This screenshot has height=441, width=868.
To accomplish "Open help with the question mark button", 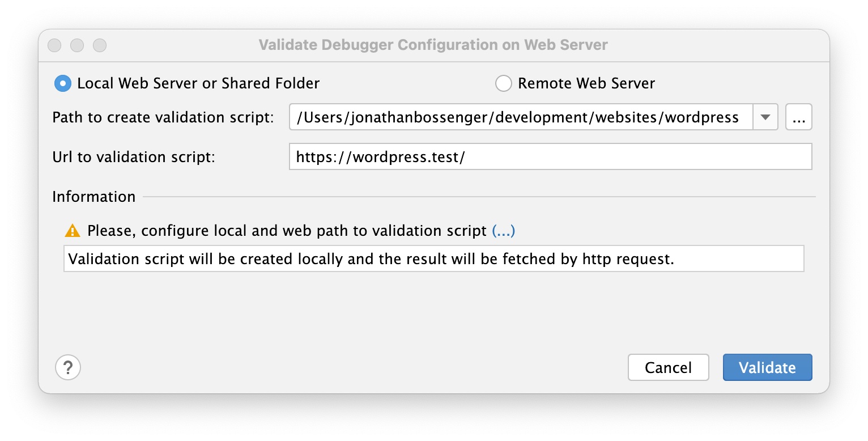I will point(68,367).
